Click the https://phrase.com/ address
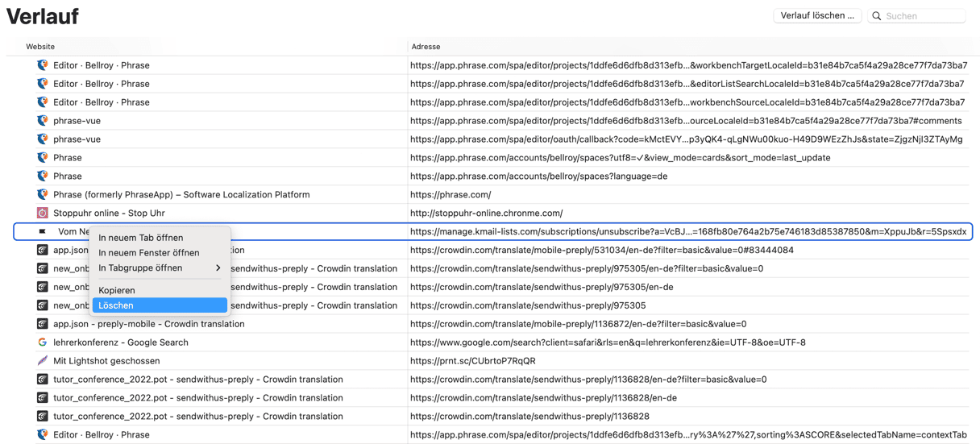Viewport: 980px width, 444px height. click(x=451, y=194)
